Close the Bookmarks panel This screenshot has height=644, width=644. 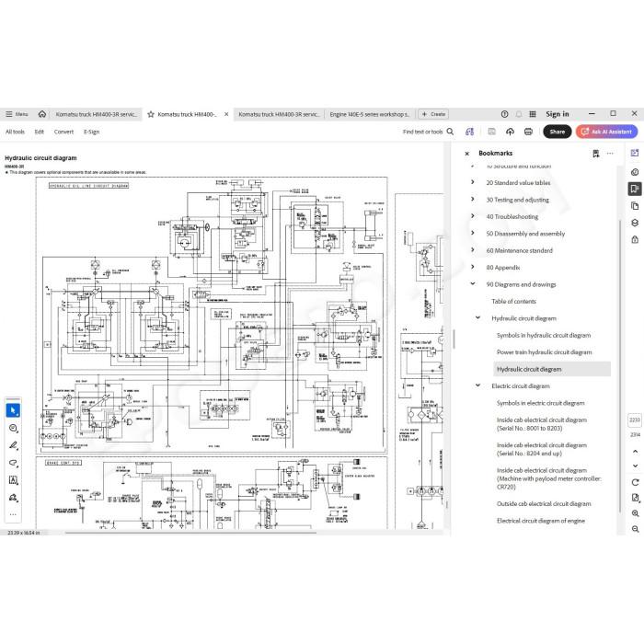pos(467,154)
